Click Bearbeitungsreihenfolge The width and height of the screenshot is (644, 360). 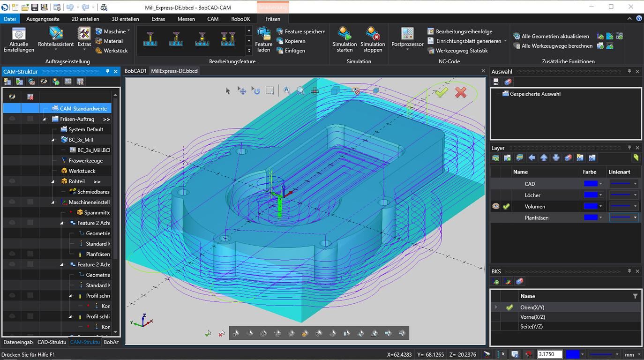tap(459, 31)
